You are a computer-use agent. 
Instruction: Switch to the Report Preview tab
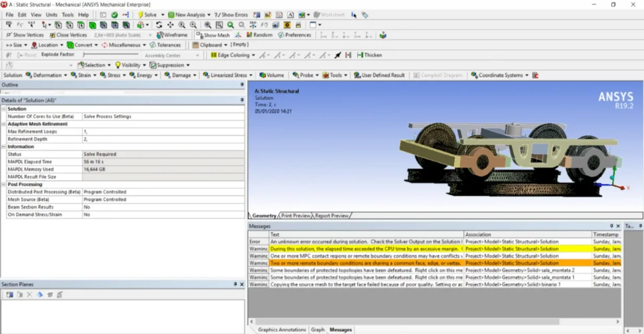point(332,216)
